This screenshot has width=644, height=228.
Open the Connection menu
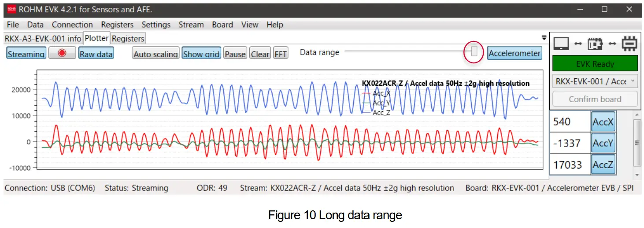(x=72, y=25)
